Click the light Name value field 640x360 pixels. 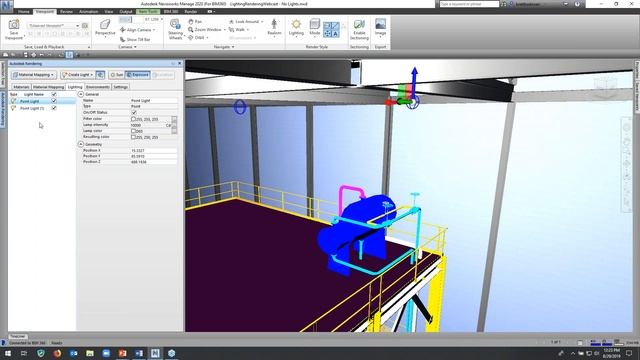click(x=153, y=100)
